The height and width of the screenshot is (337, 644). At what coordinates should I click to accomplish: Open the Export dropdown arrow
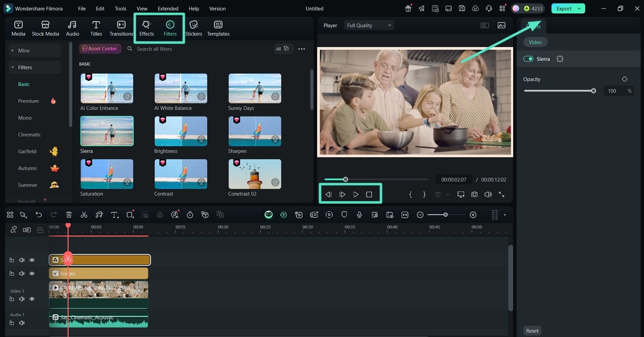point(580,8)
